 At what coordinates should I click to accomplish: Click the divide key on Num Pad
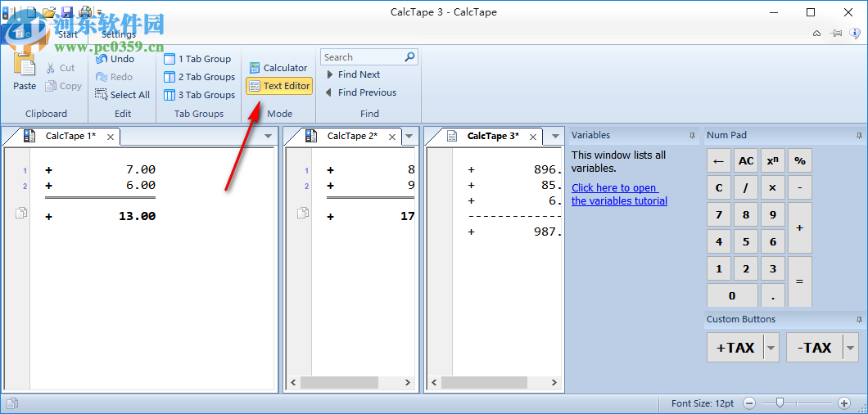click(746, 187)
